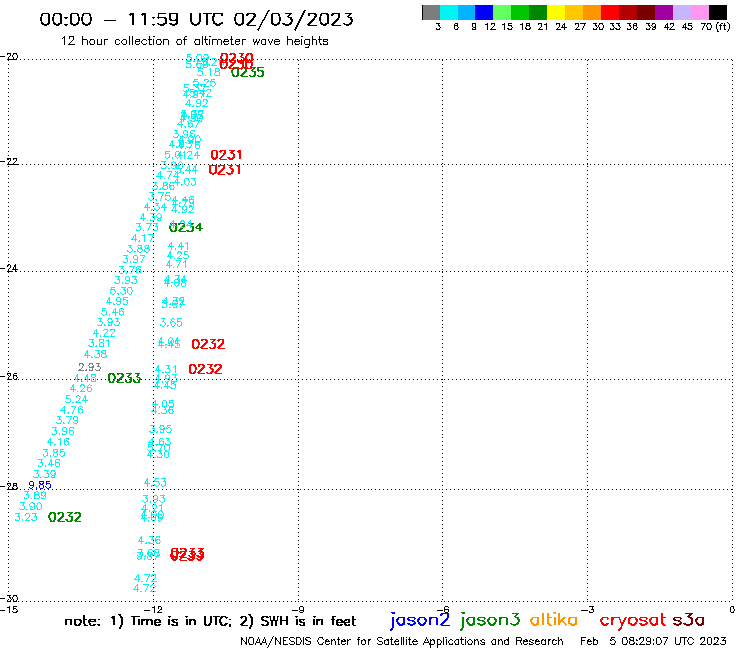Select the -6 longitude axis label

click(443, 609)
